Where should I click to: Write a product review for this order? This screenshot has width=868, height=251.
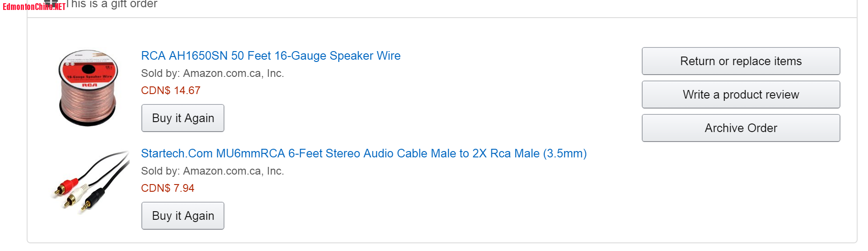(x=741, y=95)
